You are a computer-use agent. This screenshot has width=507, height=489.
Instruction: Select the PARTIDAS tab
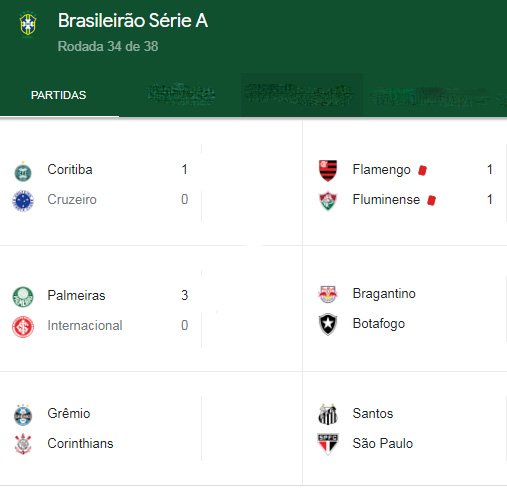click(x=59, y=95)
